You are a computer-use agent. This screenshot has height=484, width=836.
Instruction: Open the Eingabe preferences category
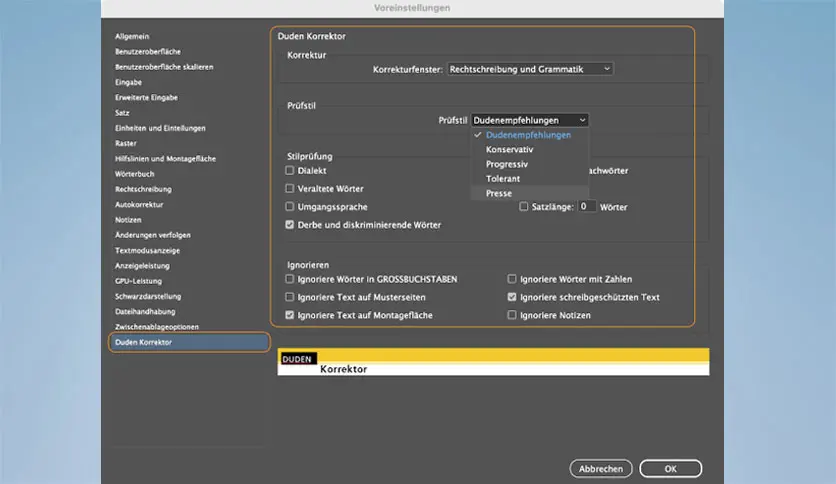click(x=128, y=82)
